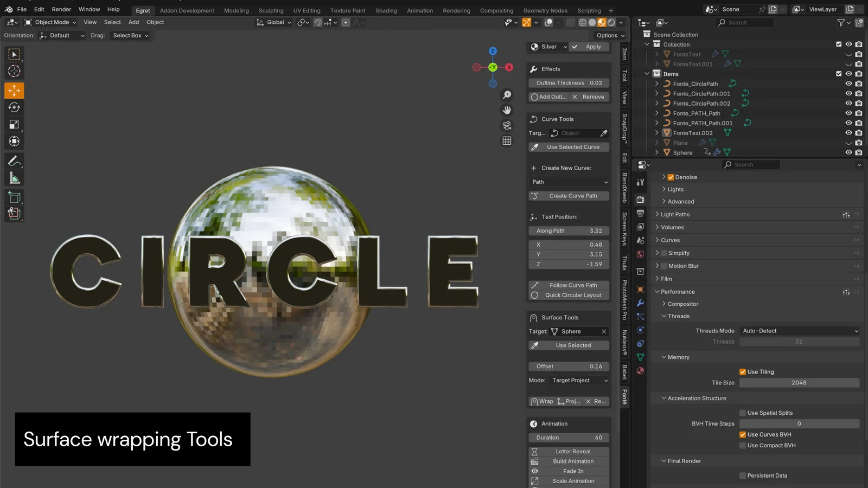Enable Use Spatial Splits
868x488 pixels.
pyautogui.click(x=743, y=413)
